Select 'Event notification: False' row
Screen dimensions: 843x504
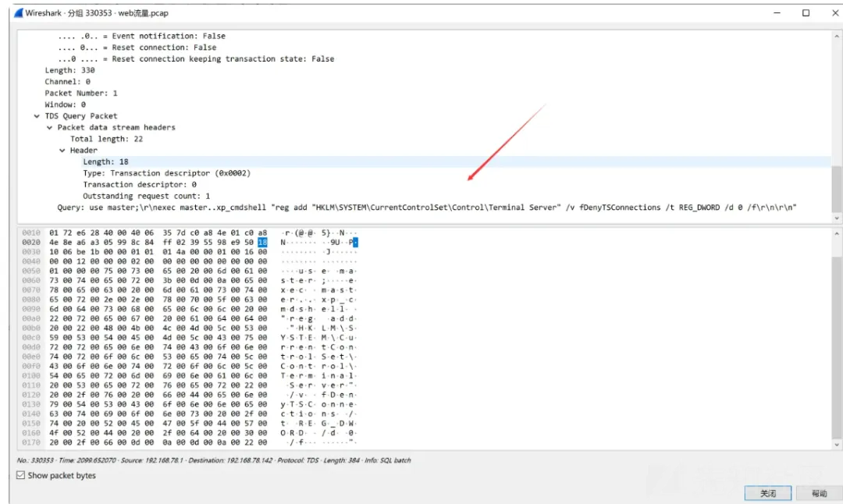425,36
